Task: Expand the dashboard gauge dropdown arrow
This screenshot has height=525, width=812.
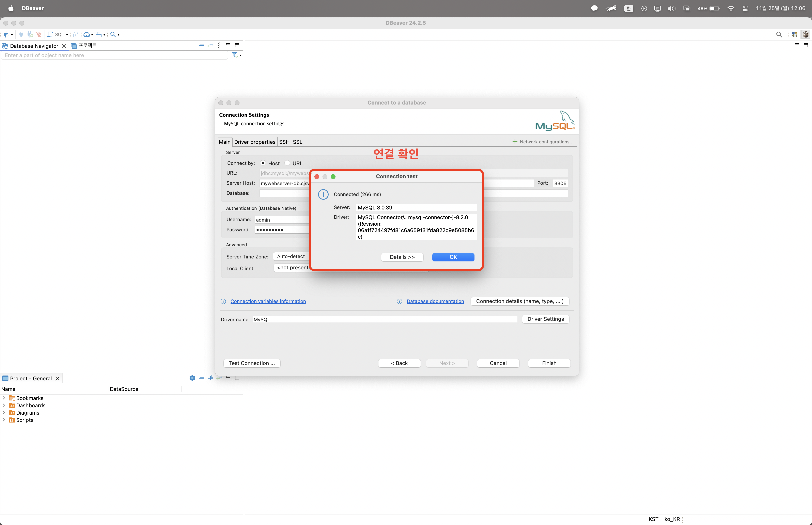Action: point(92,35)
